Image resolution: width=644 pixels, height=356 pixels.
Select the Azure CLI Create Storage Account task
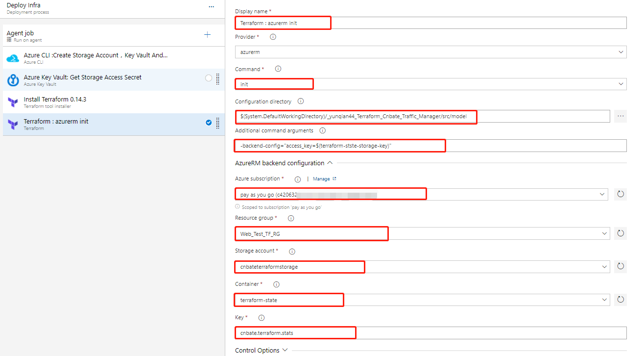(x=113, y=58)
